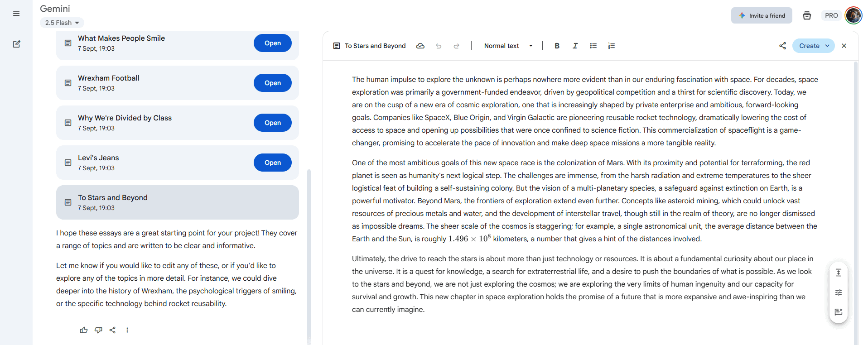This screenshot has height=345, width=868.
Task: Expand the Create dropdown button
Action: (x=827, y=46)
